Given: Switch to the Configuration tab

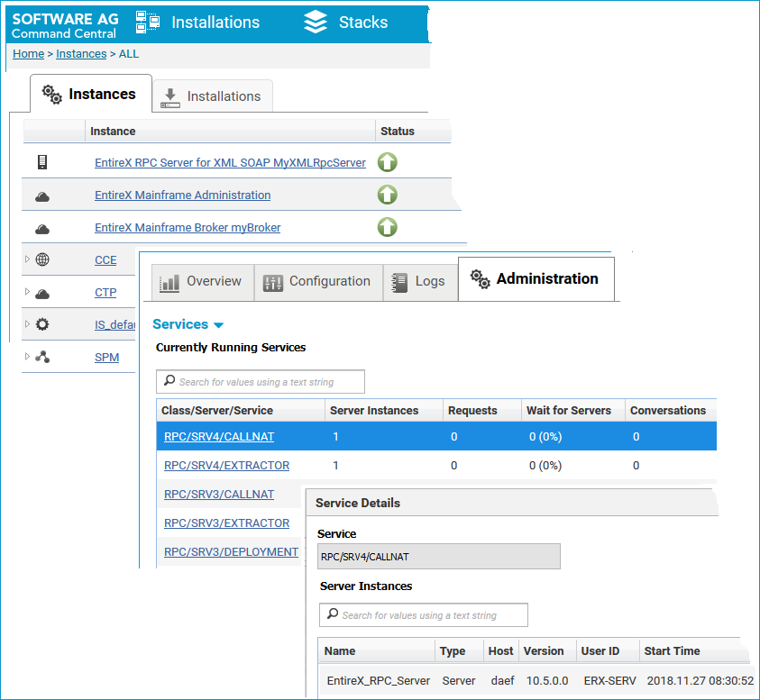Looking at the screenshot, I should 318,282.
